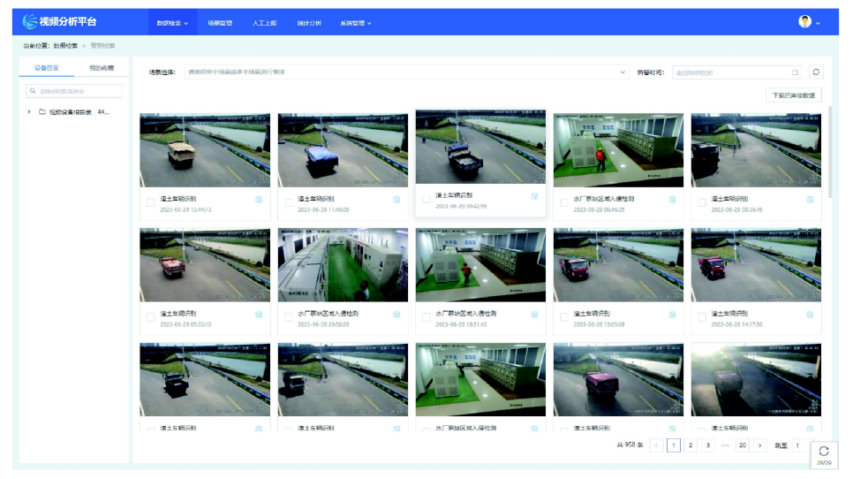868x479 pixels.
Task: Click the calendar icon in the alarm time field
Action: coord(795,72)
